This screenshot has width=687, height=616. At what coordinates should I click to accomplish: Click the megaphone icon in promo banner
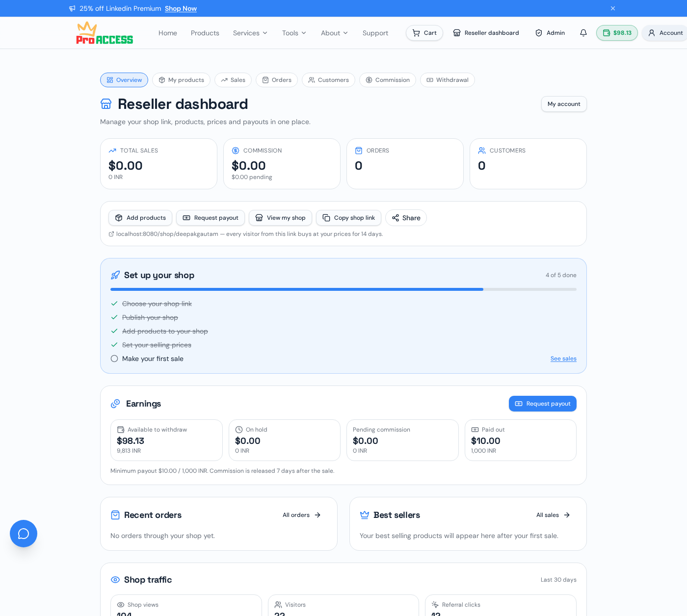pyautogui.click(x=73, y=8)
